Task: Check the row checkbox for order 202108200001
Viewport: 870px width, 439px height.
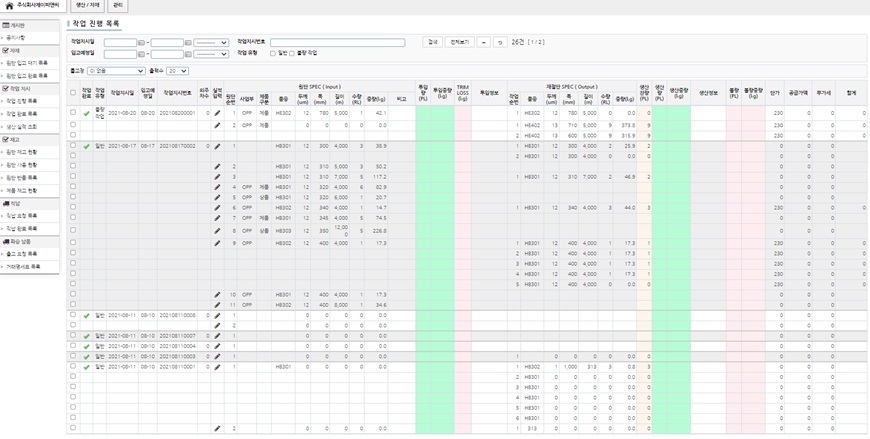Action: point(73,112)
